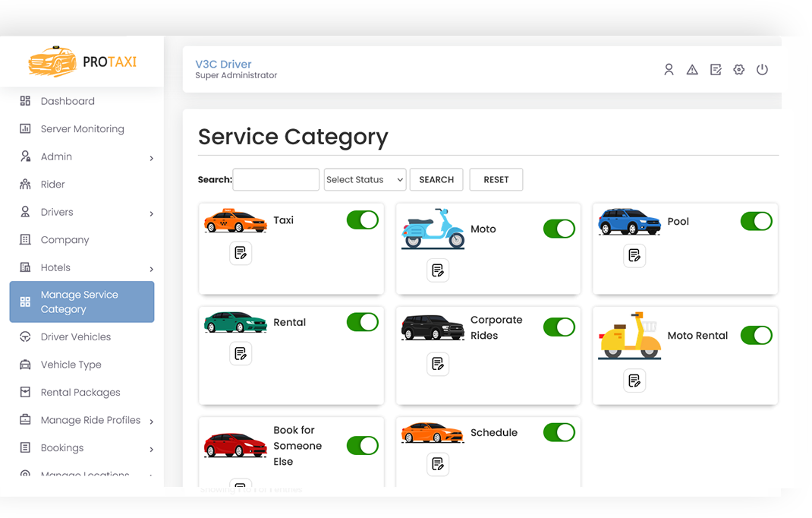Open the settings gear icon in header
Viewport: 812px width, 518px height.
point(739,69)
